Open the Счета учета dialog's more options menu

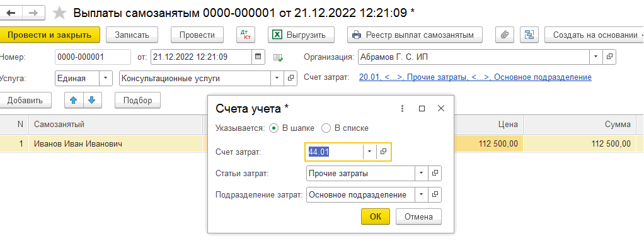point(402,109)
